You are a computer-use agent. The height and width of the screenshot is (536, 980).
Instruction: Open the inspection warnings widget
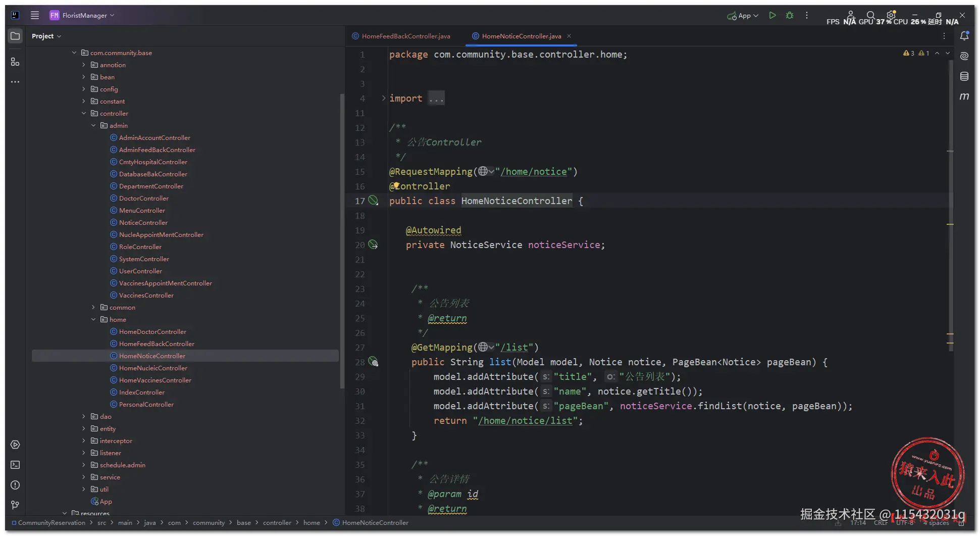coord(916,53)
